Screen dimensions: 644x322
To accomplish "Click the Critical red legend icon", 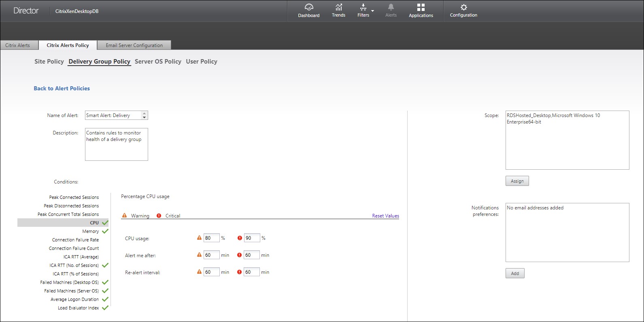I will 159,215.
